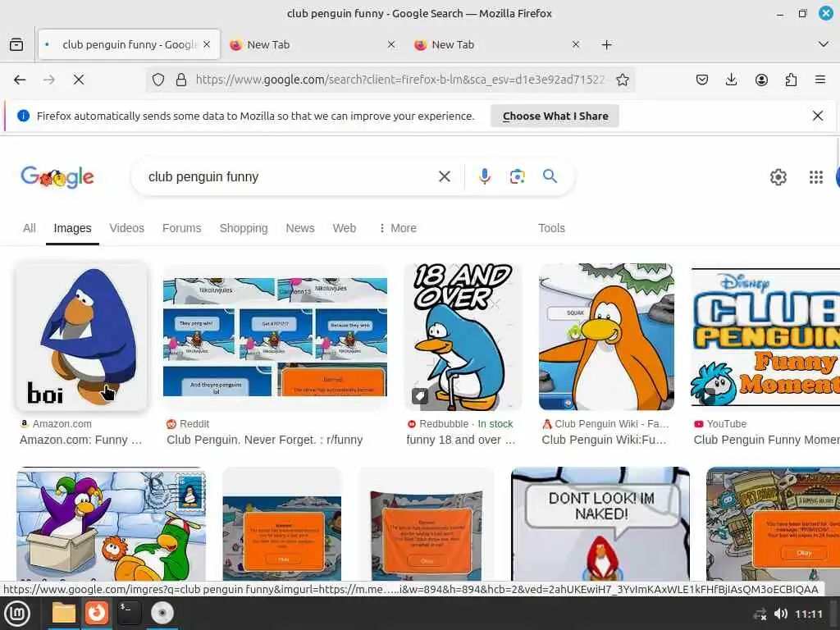Open the jester penguin in box image
The width and height of the screenshot is (840, 630).
[x=111, y=523]
